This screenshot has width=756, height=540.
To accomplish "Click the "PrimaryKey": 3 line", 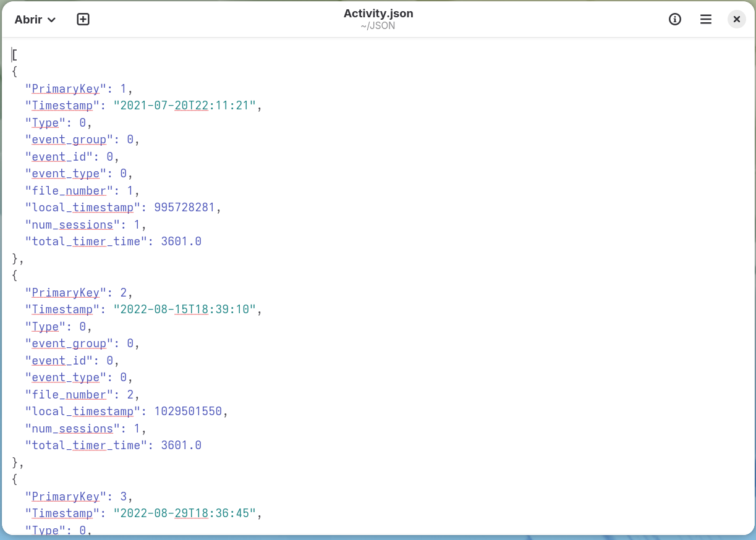I will 79,497.
